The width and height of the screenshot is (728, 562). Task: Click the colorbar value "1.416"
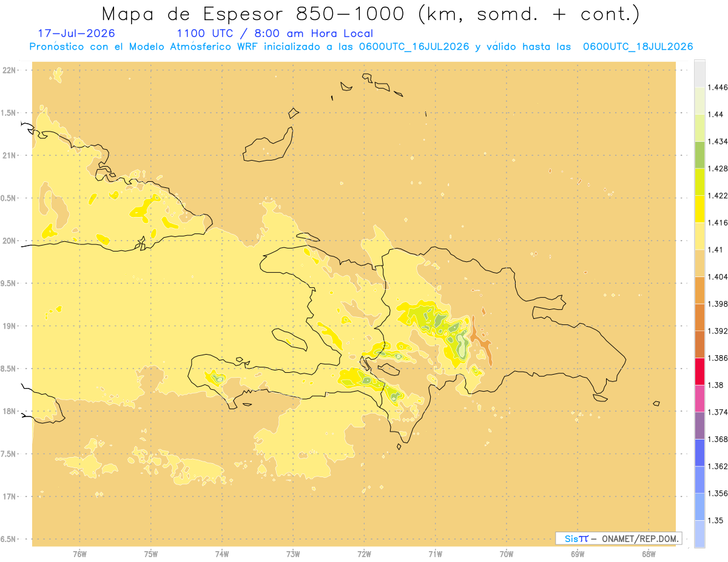[718, 222]
